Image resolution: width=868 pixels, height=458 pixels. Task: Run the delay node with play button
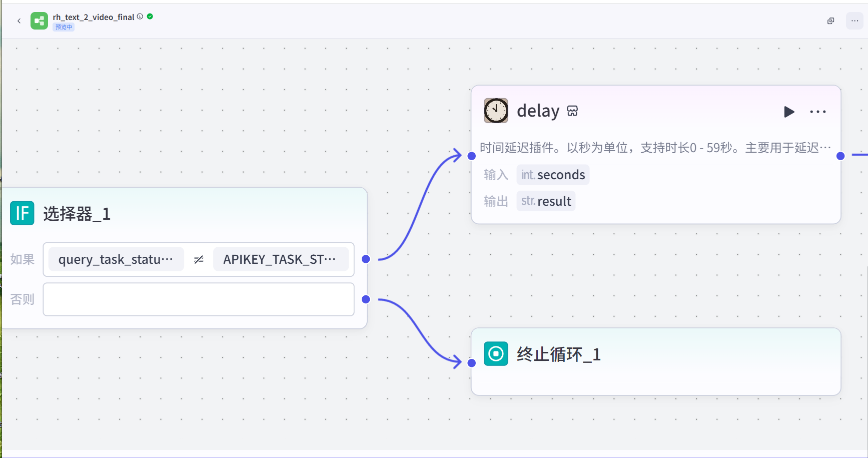pos(789,112)
